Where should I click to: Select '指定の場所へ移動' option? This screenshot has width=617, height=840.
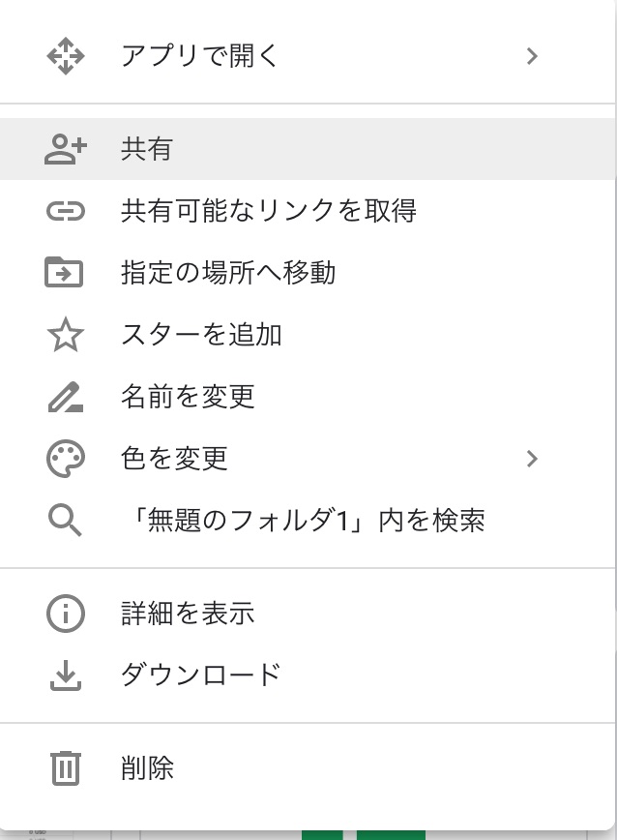tap(228, 273)
